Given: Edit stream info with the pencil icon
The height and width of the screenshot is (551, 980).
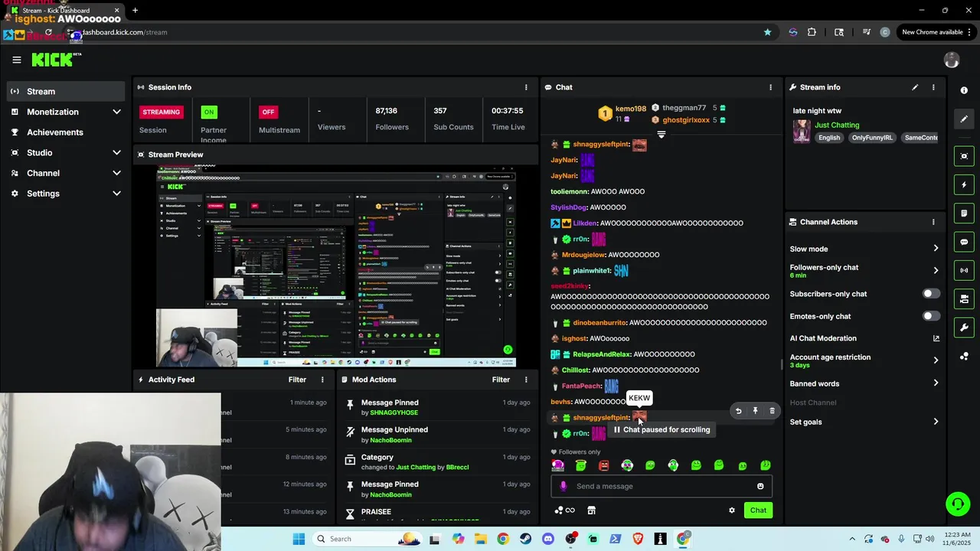Looking at the screenshot, I should coord(915,87).
